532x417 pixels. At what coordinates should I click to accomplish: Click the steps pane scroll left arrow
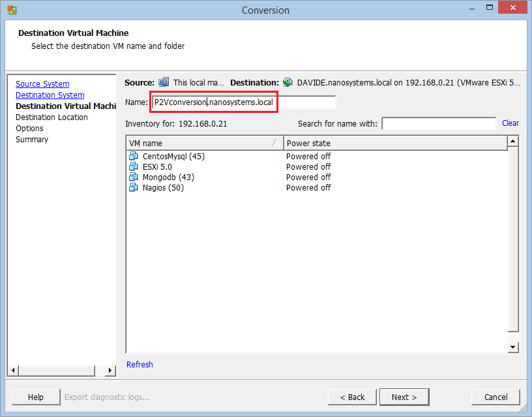(x=13, y=370)
